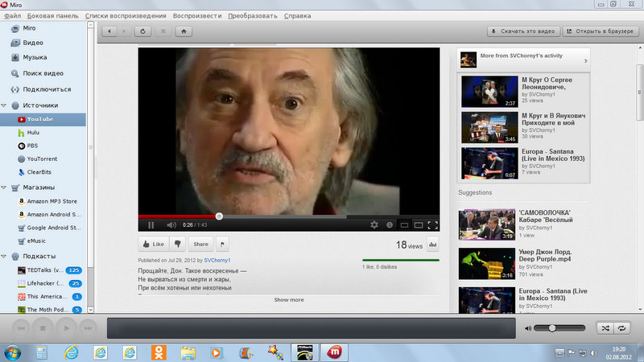Screen dimensions: 644x362
Task: Seek video via red progress bar handle
Action: (x=219, y=216)
